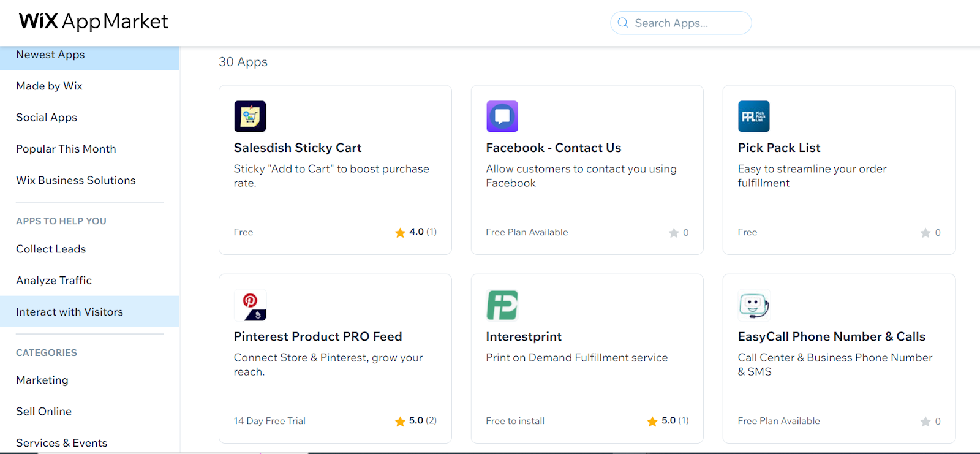
Task: Select Newest Apps in the sidebar
Action: tap(50, 55)
